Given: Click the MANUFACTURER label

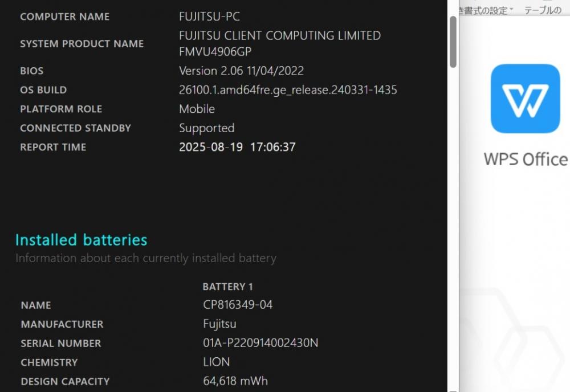Looking at the screenshot, I should (62, 324).
